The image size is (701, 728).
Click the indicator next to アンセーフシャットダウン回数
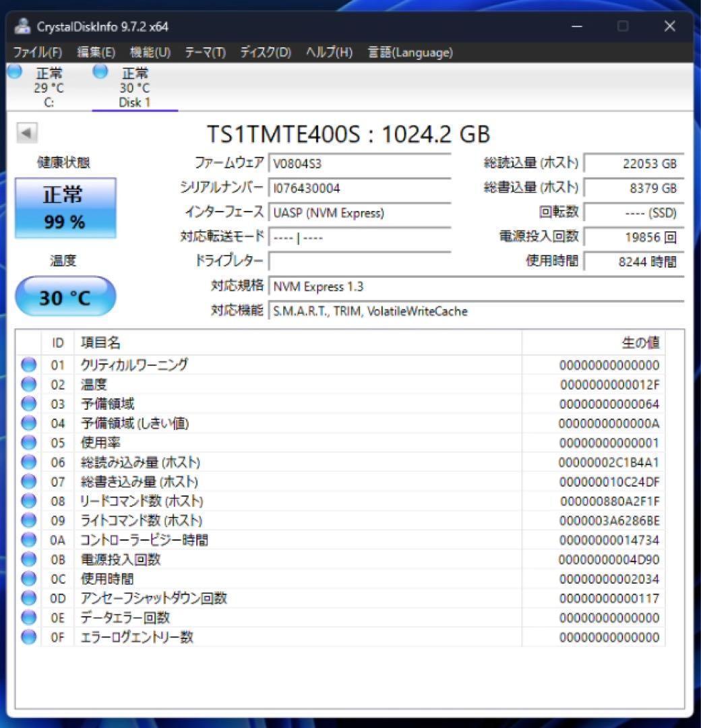[x=28, y=597]
